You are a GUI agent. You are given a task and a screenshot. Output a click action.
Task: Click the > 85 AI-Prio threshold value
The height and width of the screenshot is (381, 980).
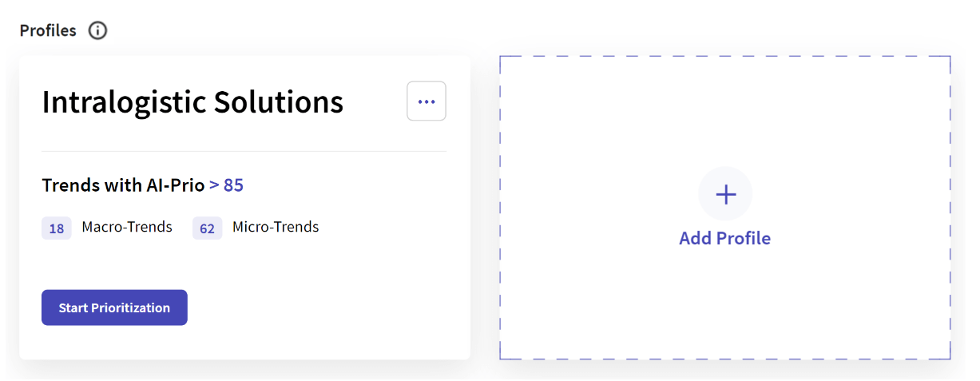pos(226,185)
